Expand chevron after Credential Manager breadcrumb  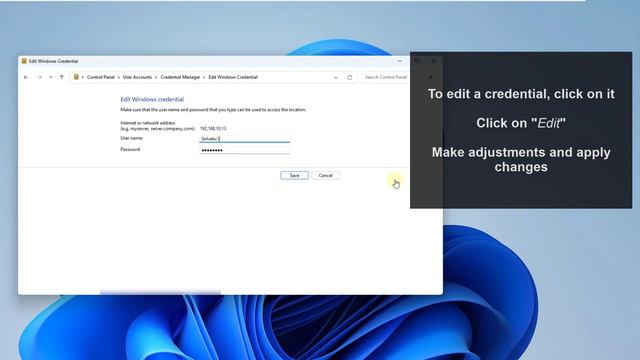204,77
